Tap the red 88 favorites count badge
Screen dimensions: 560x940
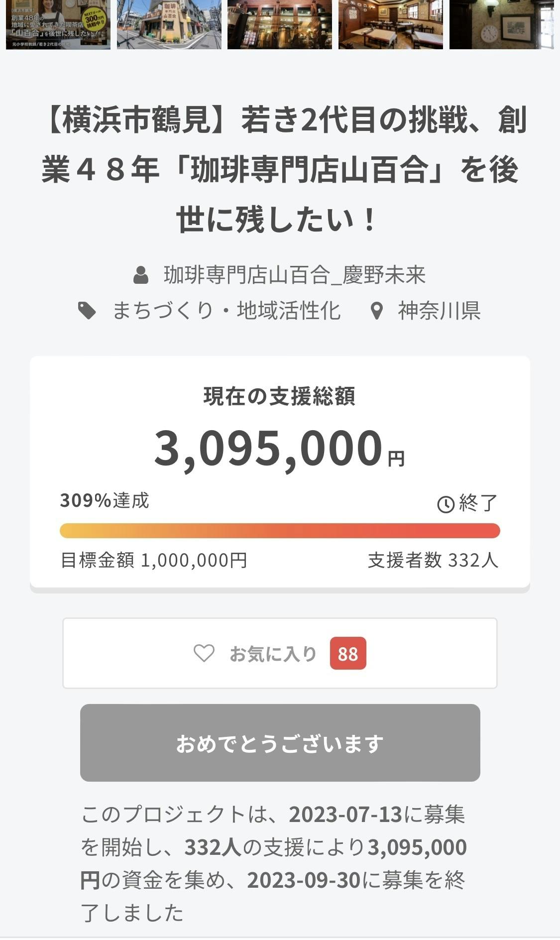tap(347, 653)
